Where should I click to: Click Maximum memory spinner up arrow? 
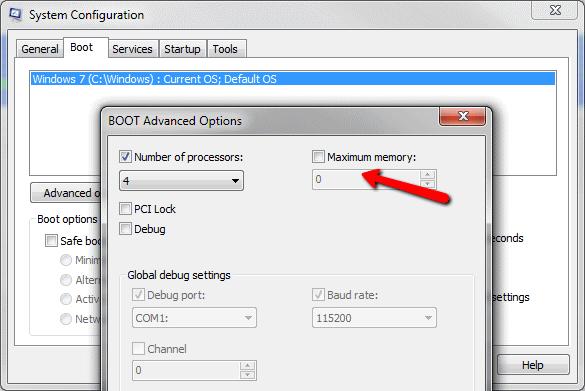[428, 175]
